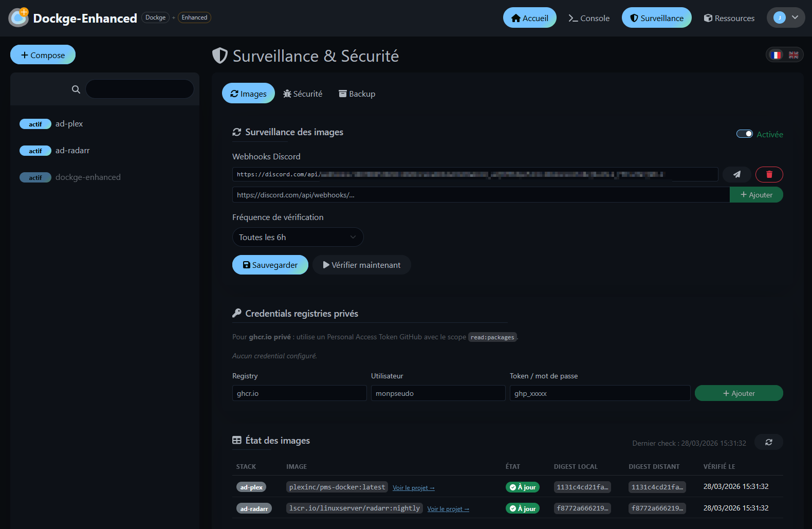Select the ad-radarr stack in sidebar
The image size is (812, 529).
click(x=72, y=151)
